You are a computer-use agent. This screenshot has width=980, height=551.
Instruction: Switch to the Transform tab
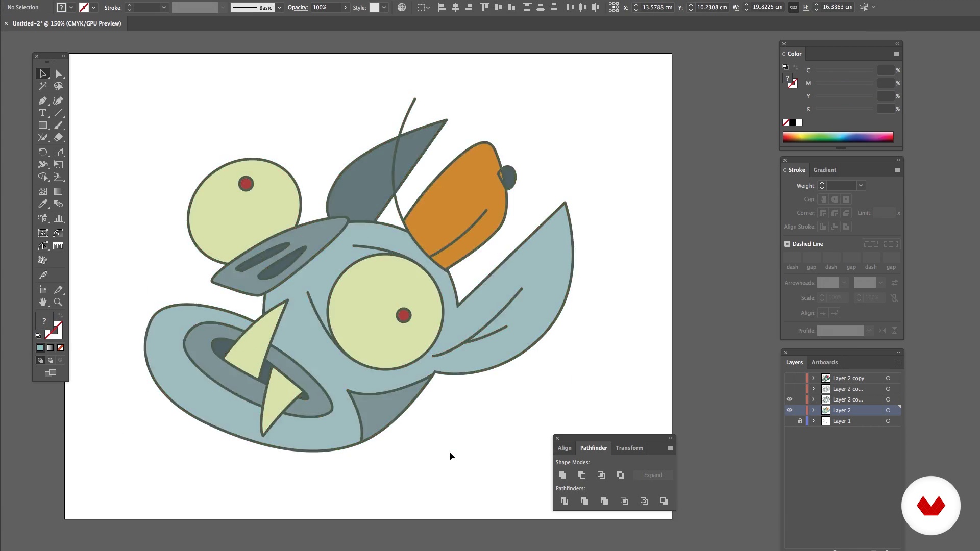[629, 448]
